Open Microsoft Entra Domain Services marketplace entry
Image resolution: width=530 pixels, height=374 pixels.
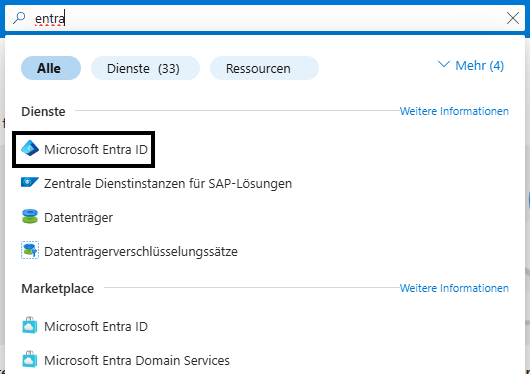click(137, 360)
